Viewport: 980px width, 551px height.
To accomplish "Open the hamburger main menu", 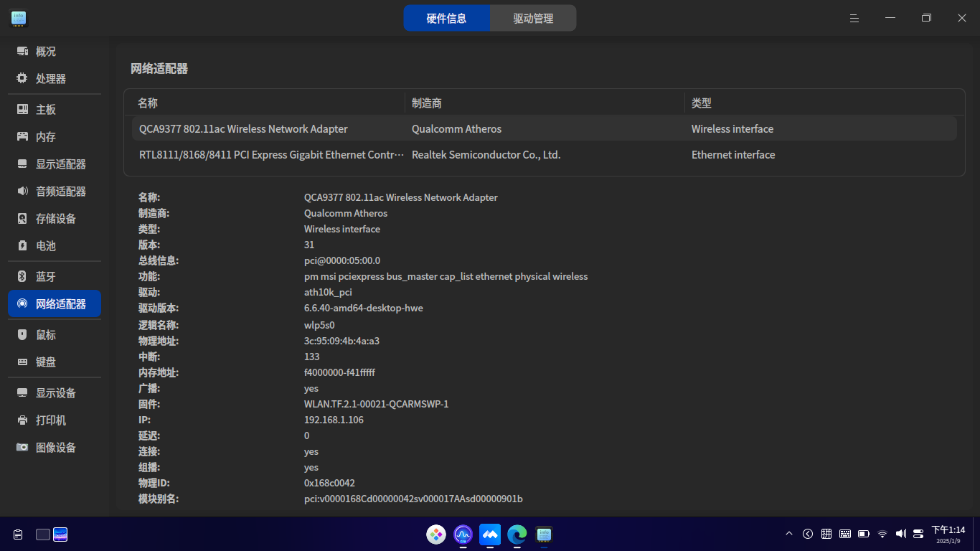I will 854,18.
